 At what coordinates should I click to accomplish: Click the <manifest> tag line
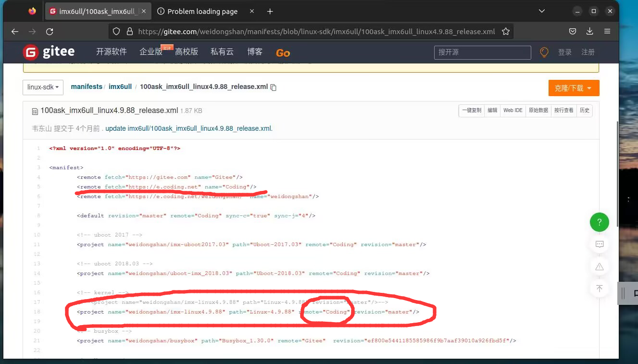pyautogui.click(x=66, y=167)
